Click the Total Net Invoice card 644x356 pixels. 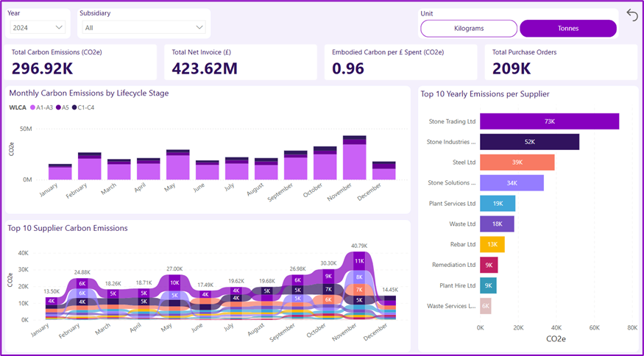tap(243, 63)
